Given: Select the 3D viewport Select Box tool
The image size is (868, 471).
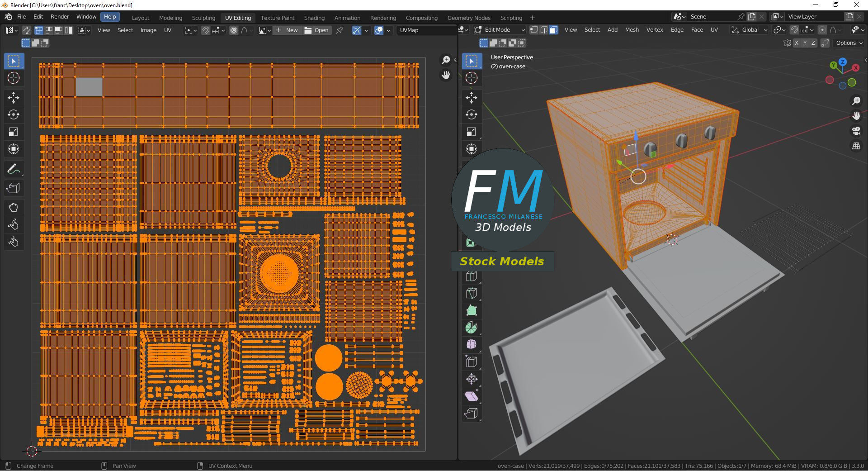Looking at the screenshot, I should click(472, 61).
